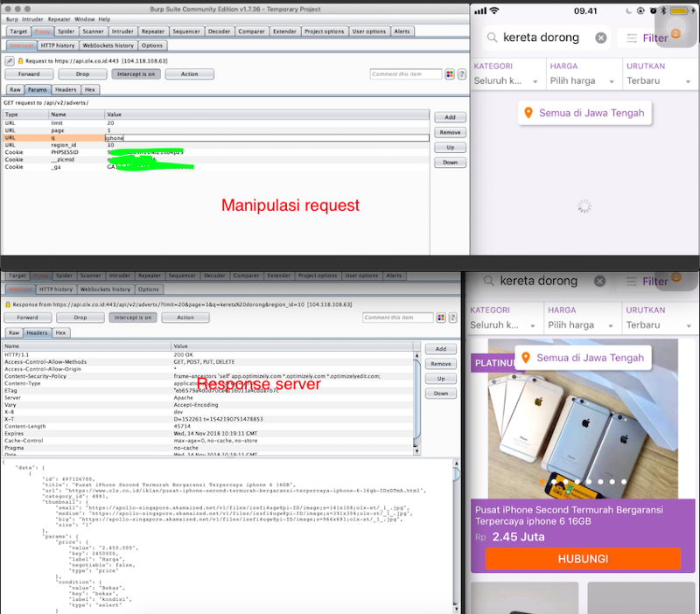The height and width of the screenshot is (614, 700).
Task: Click the help question-mark icon in the request window
Action: click(462, 74)
